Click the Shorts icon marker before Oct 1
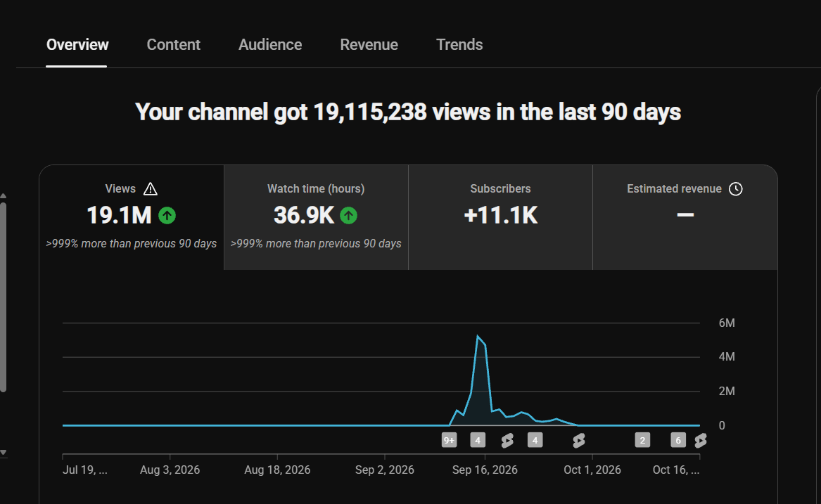The width and height of the screenshot is (821, 504). [x=578, y=441]
